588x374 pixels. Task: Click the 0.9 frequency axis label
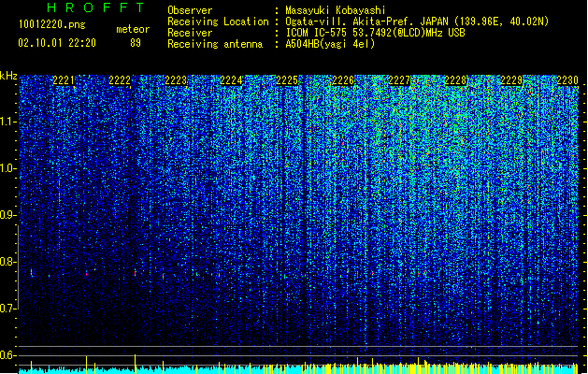tap(8, 215)
